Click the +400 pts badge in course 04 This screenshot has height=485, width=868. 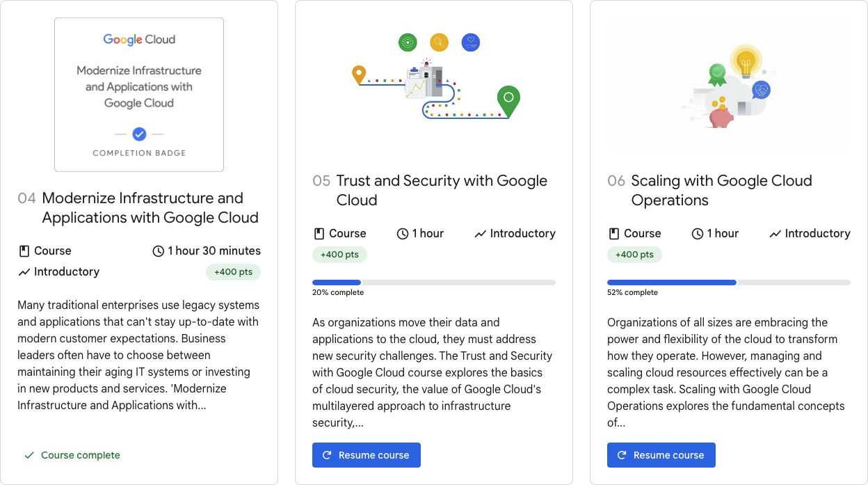233,272
